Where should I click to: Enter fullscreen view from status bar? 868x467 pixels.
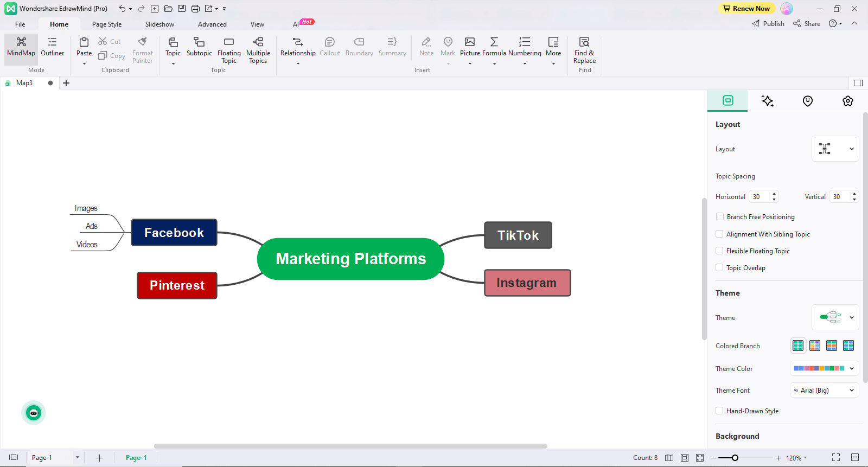pyautogui.click(x=836, y=458)
